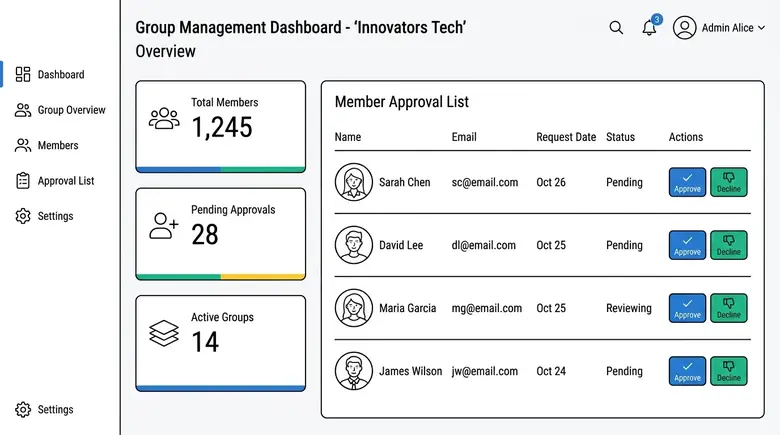Approve Sarah Chen's membership request

pos(687,182)
